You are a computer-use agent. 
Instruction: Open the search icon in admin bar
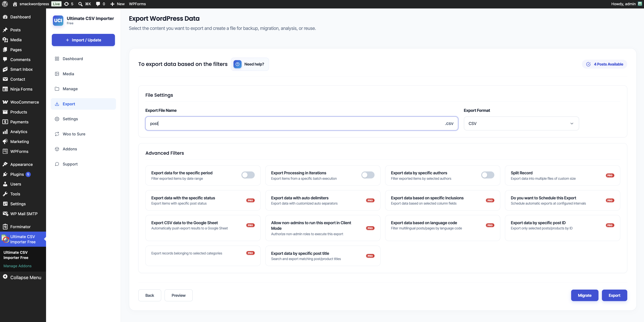point(80,4)
